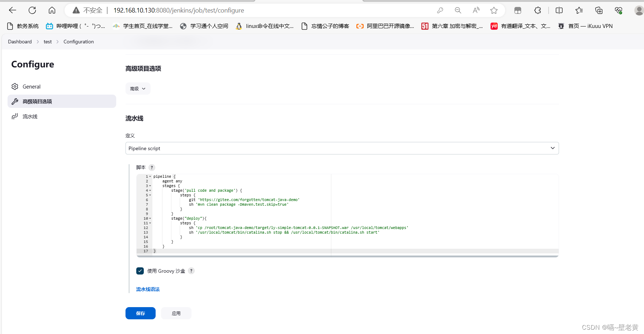Screen dimensions: 644x334
Task: Collapse code fold arrow on line 3
Action: (150, 186)
